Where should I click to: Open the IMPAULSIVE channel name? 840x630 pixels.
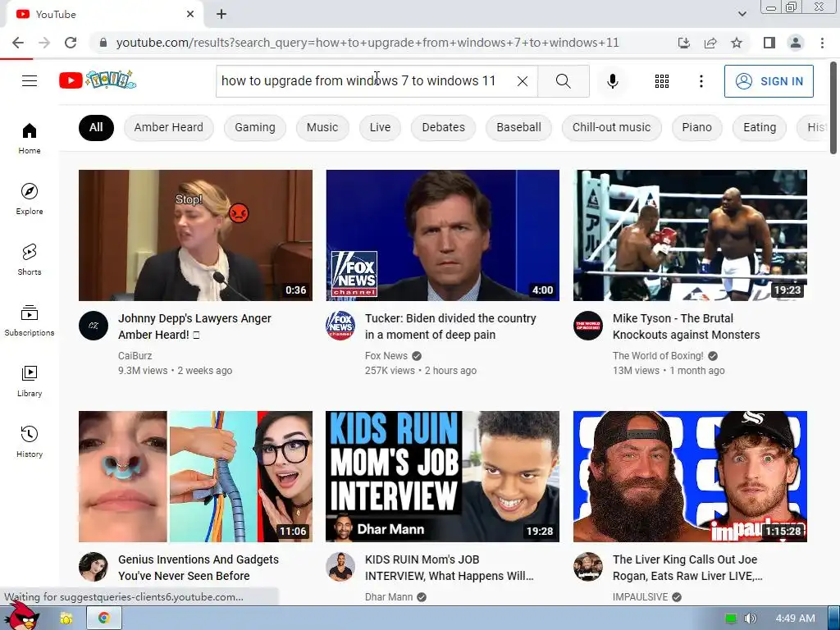[640, 597]
